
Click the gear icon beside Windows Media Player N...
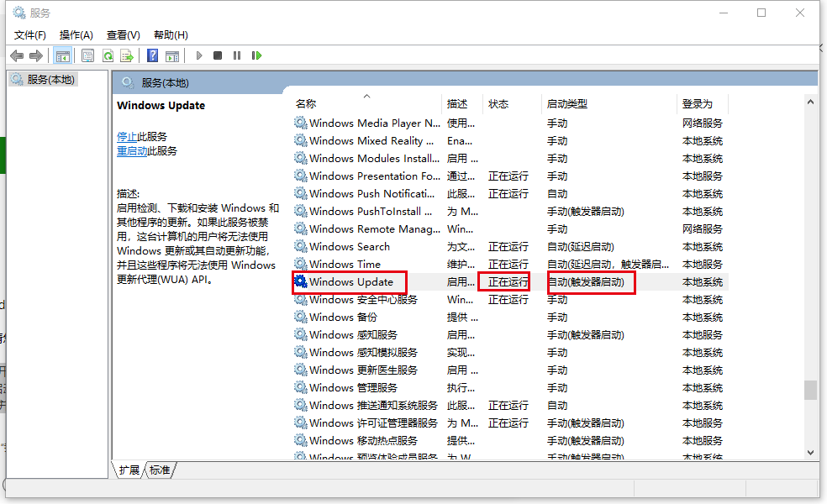[x=301, y=123]
